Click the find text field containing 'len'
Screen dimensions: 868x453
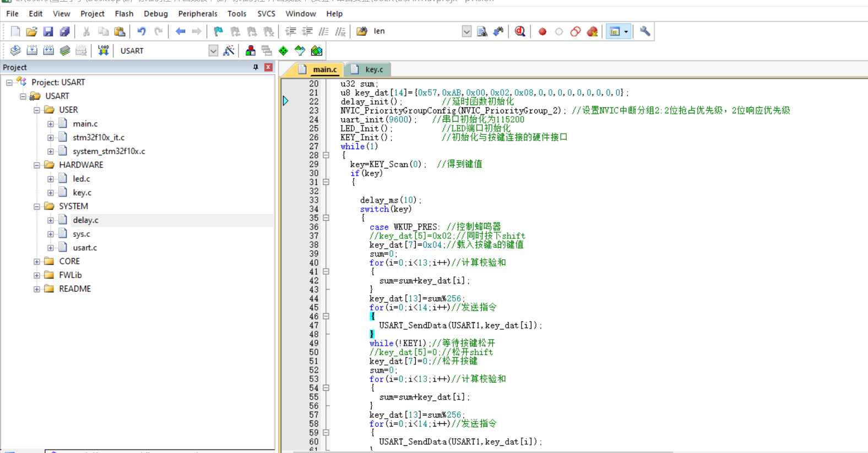coord(416,31)
